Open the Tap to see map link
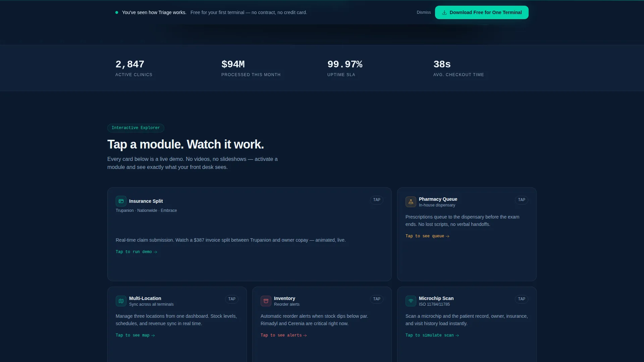 tap(135, 335)
